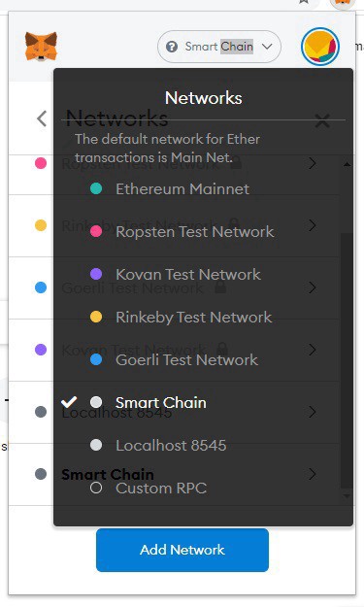Click the network list scrollbar
The image size is (364, 607).
click(x=347, y=360)
